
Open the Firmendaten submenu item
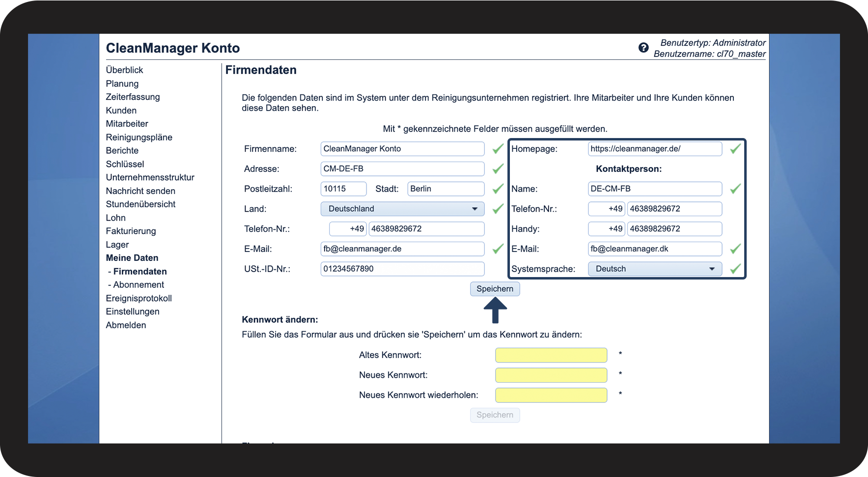pos(140,271)
